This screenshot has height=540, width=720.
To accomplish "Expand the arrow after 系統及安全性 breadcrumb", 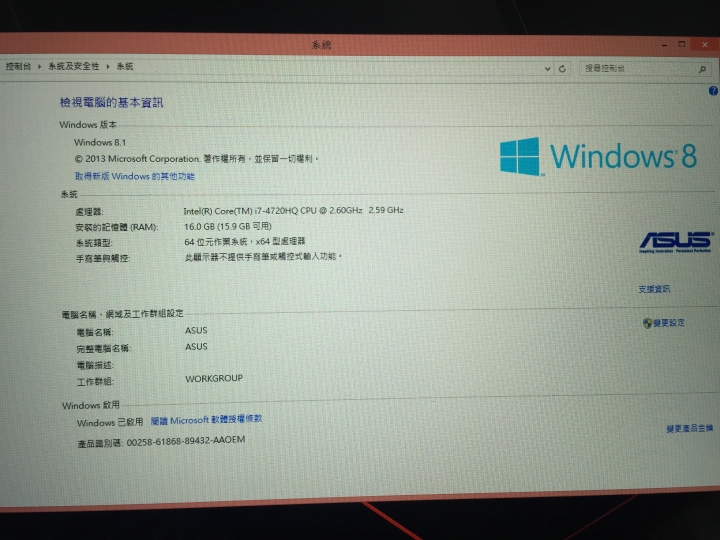I will (108, 67).
